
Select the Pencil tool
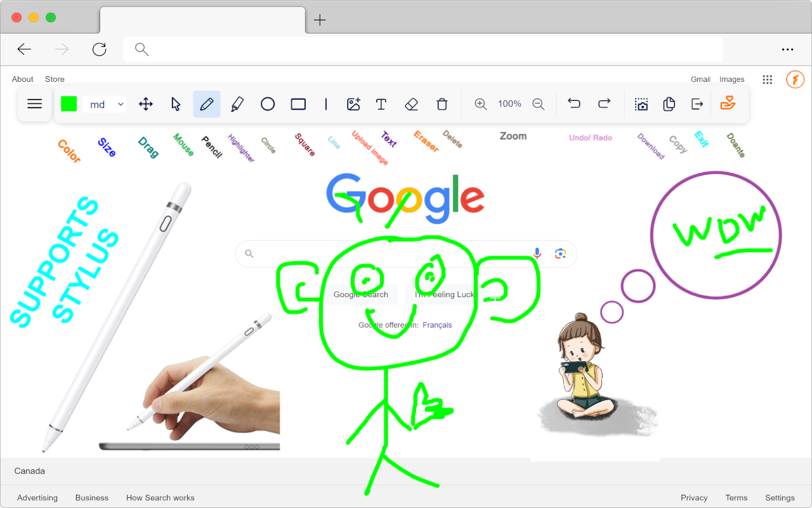pos(207,104)
